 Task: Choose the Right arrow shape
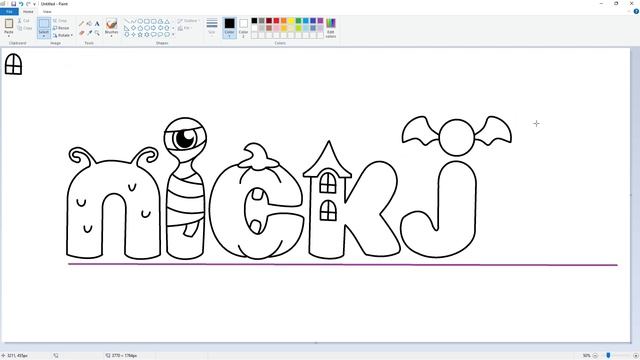153,28
